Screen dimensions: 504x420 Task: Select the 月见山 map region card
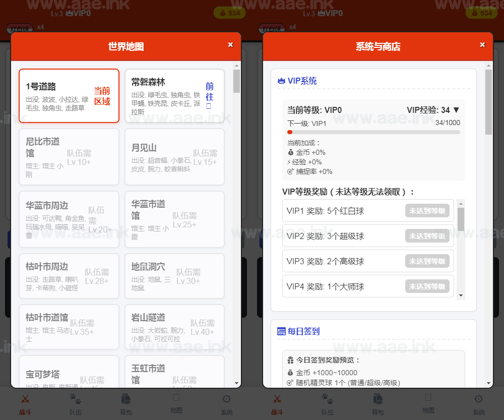[x=174, y=156]
